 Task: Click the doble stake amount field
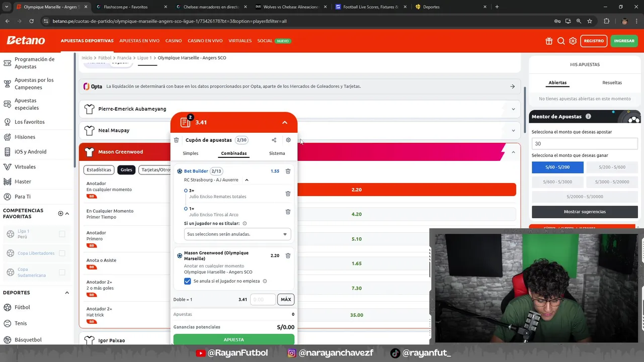(x=263, y=300)
